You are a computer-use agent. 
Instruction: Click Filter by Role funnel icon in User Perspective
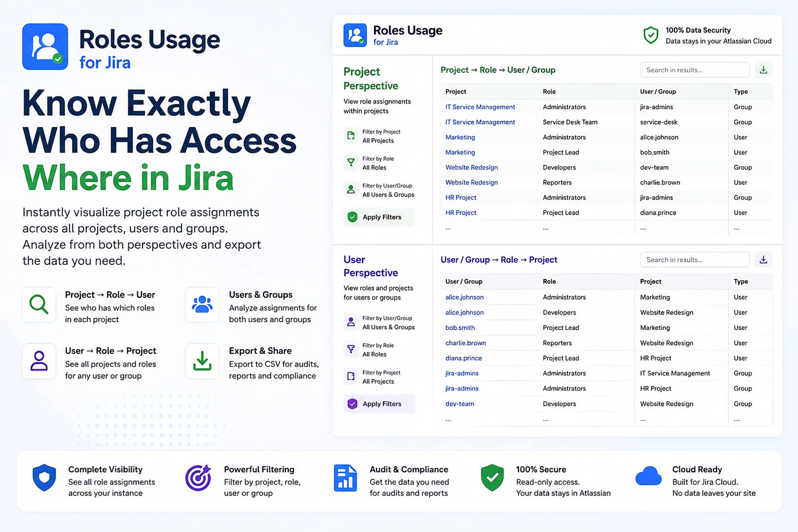point(351,349)
